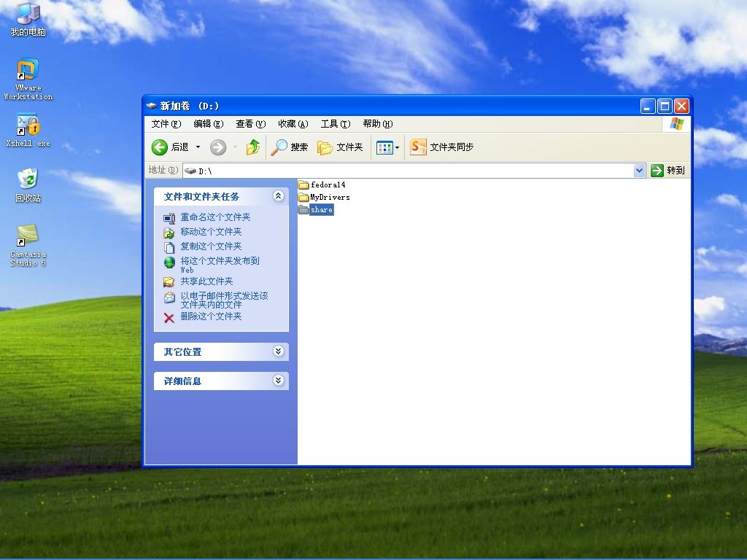Viewport: 747px width, 560px height.
Task: Open the 文件(F) menu
Action: (x=166, y=124)
